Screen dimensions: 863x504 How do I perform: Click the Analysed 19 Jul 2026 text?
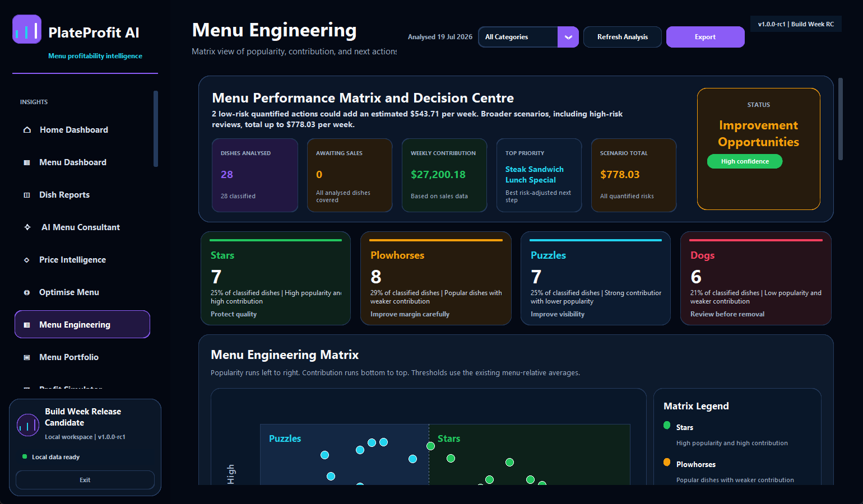point(440,37)
